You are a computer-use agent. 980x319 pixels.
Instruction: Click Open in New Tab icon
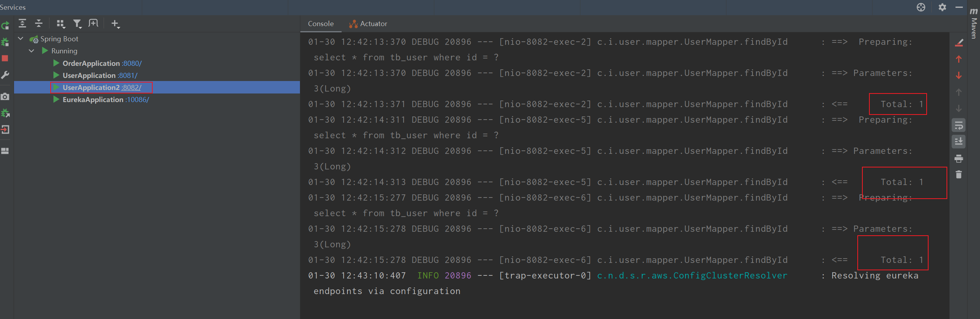93,23
